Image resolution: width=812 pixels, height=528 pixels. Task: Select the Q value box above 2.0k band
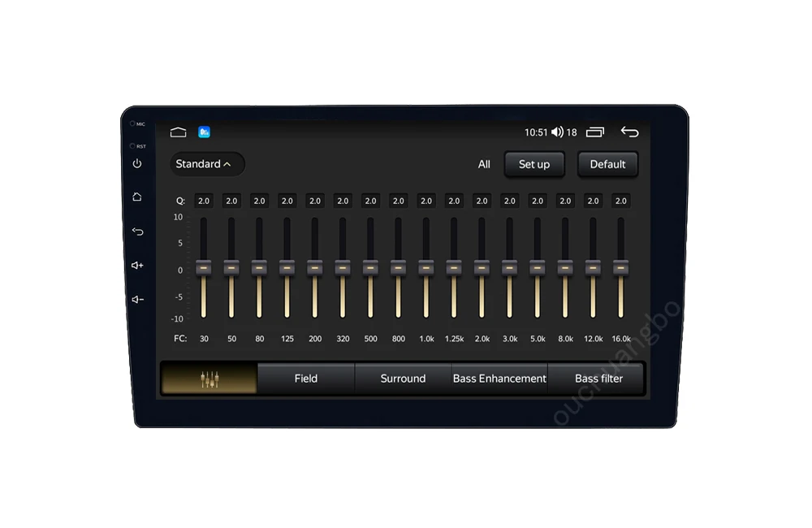(x=482, y=201)
